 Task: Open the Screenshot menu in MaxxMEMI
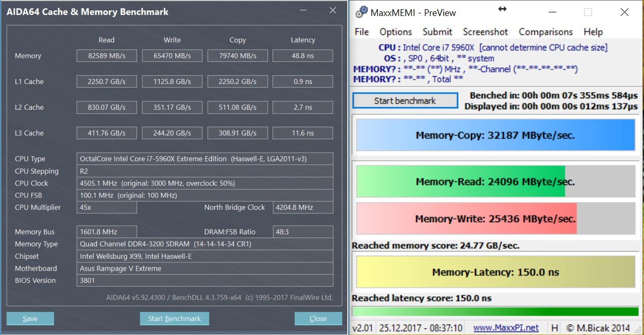click(x=485, y=32)
